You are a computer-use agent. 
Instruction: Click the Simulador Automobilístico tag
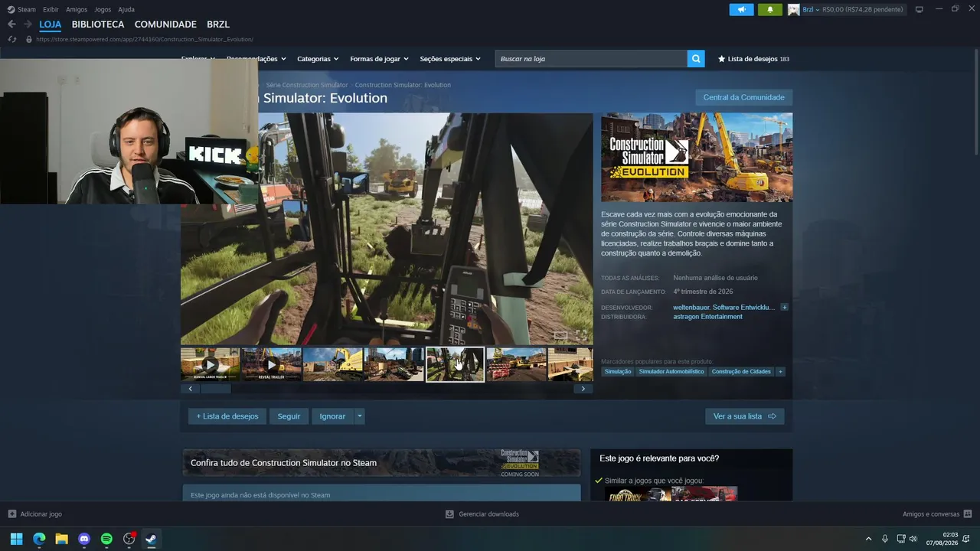(x=671, y=372)
